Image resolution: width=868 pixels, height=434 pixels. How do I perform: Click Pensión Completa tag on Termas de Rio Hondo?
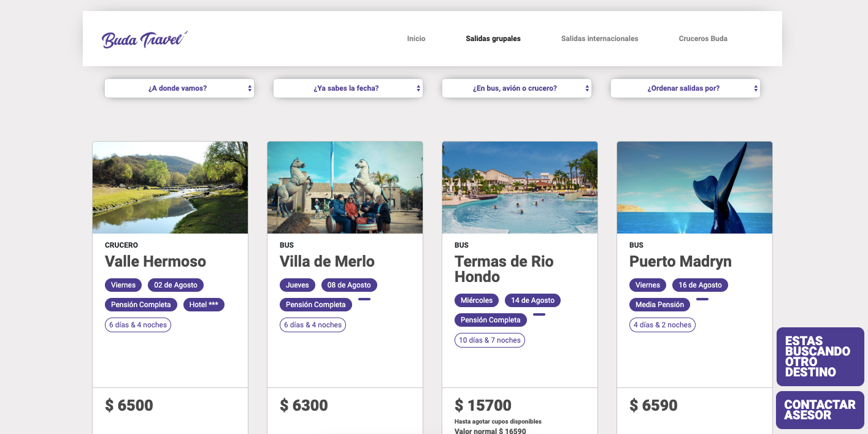click(x=491, y=320)
